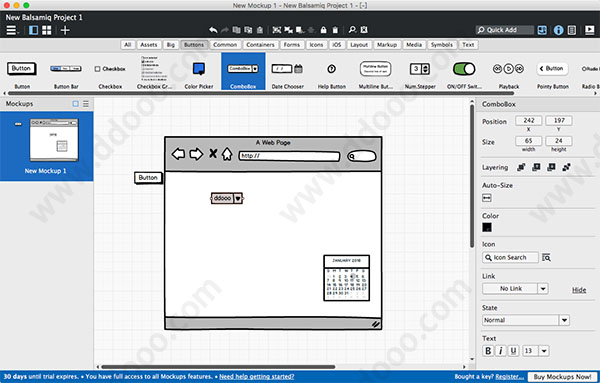The width and height of the screenshot is (600, 383).
Task: Switch Mockups panel to thumbnail view icon
Action: tap(75, 104)
